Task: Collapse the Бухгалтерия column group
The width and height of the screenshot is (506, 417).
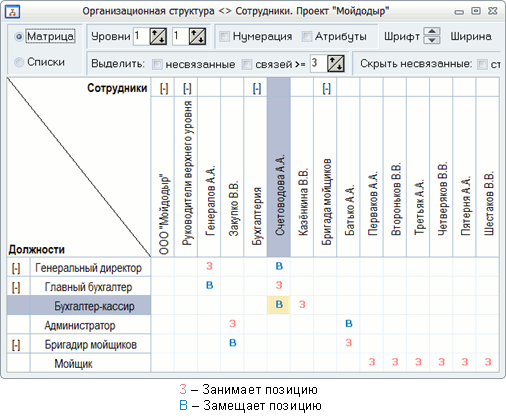Action: 257,89
